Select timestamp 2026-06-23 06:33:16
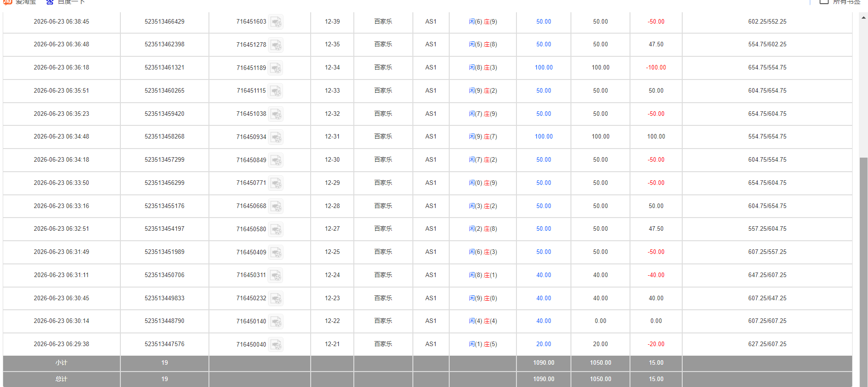The height and width of the screenshot is (387, 868). point(61,206)
